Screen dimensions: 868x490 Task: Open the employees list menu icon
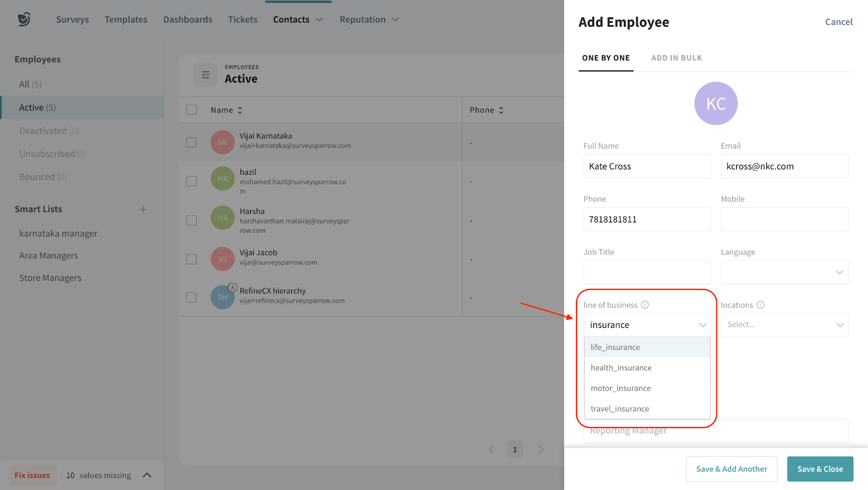[206, 75]
